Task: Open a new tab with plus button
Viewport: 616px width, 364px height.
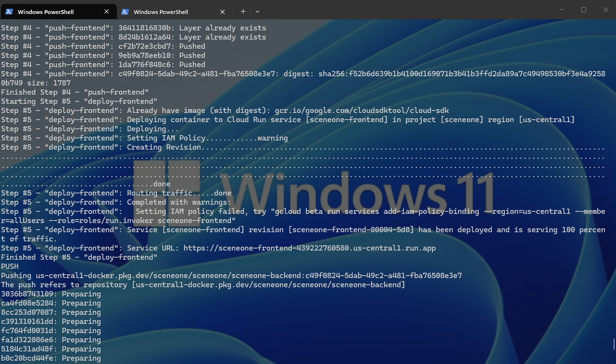Action: point(243,12)
